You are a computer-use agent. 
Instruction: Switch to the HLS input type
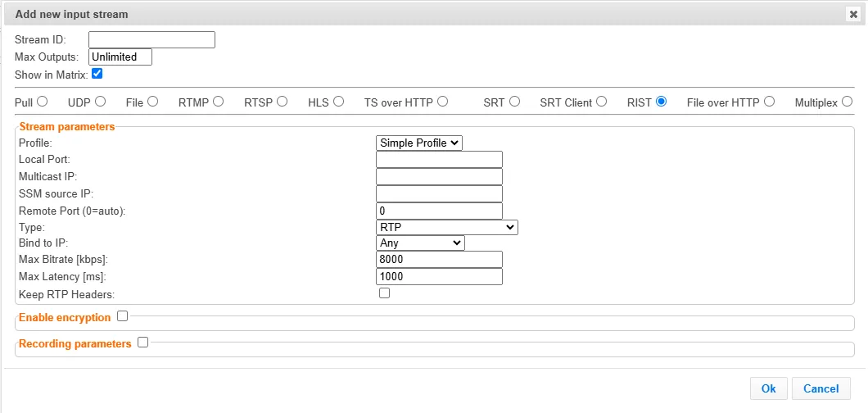338,102
